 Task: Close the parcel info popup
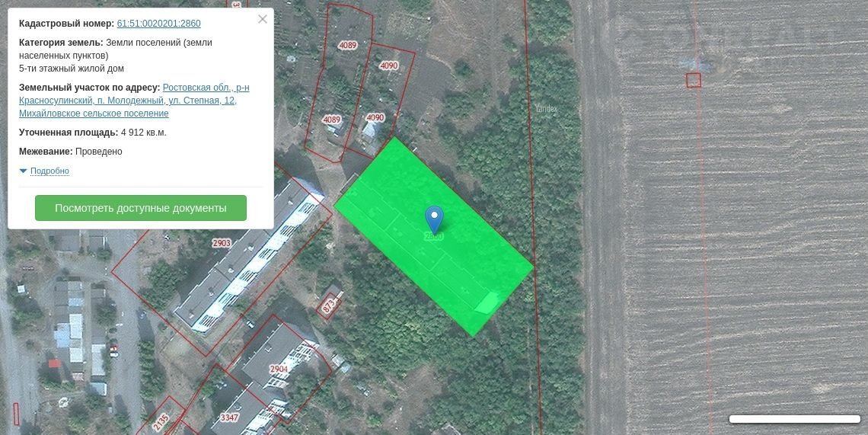pyautogui.click(x=262, y=19)
